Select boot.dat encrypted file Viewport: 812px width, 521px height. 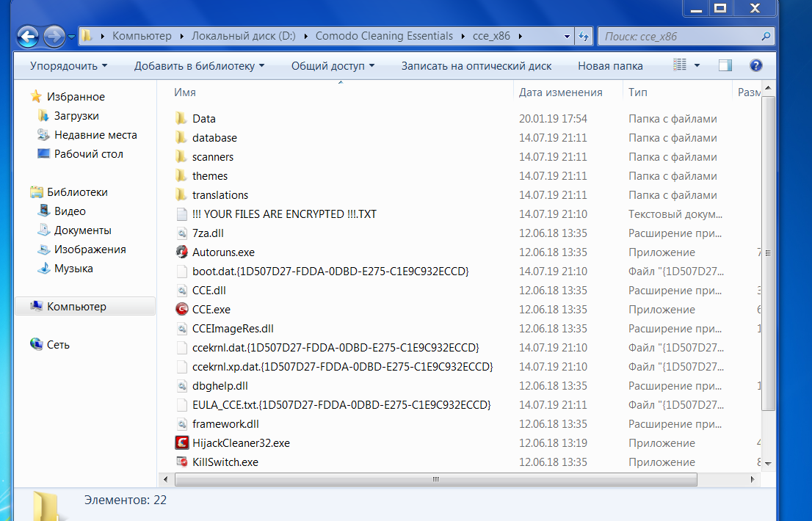click(x=330, y=272)
